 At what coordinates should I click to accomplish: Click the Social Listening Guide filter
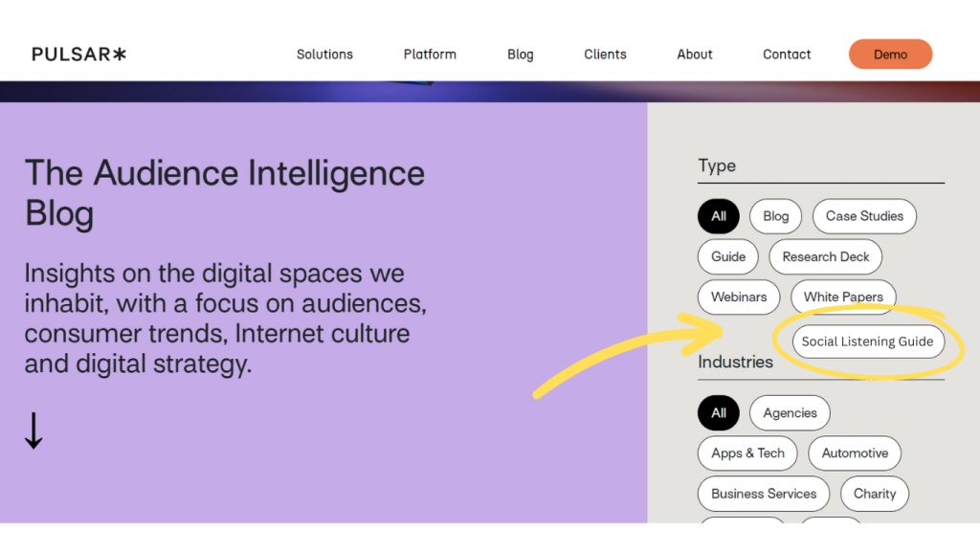click(867, 342)
